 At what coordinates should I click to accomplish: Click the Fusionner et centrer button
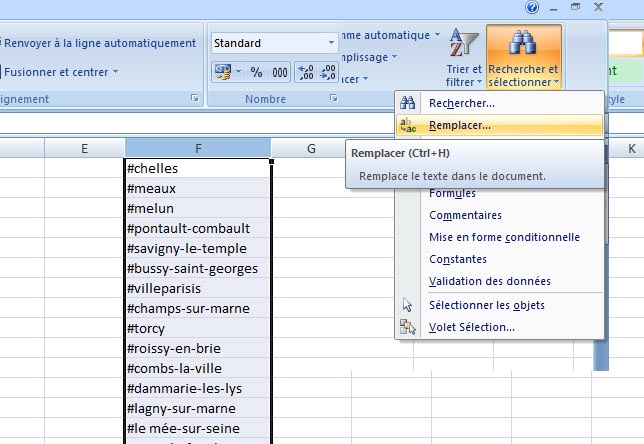click(55, 72)
